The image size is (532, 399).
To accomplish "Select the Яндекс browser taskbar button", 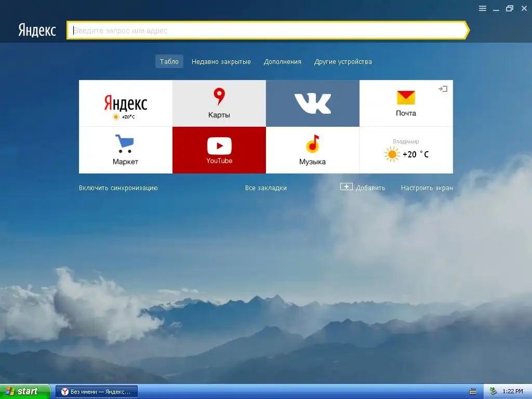I will pyautogui.click(x=96, y=392).
